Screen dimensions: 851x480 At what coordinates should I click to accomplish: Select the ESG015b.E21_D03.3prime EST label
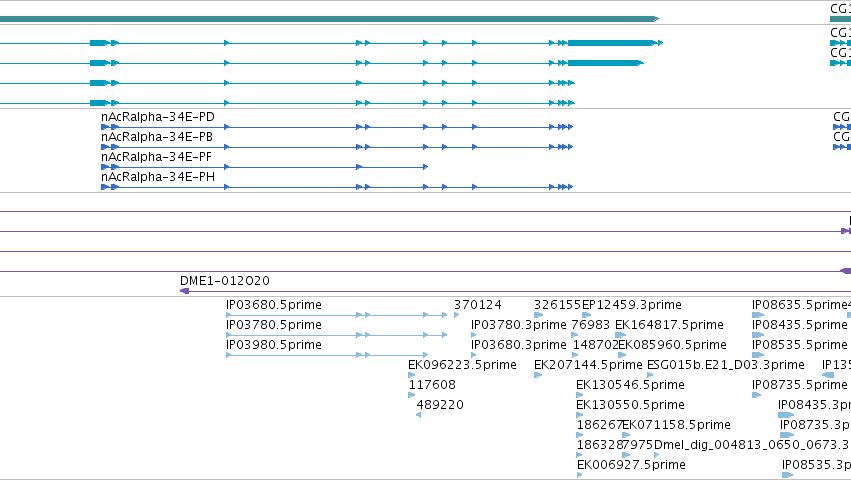[x=726, y=365]
